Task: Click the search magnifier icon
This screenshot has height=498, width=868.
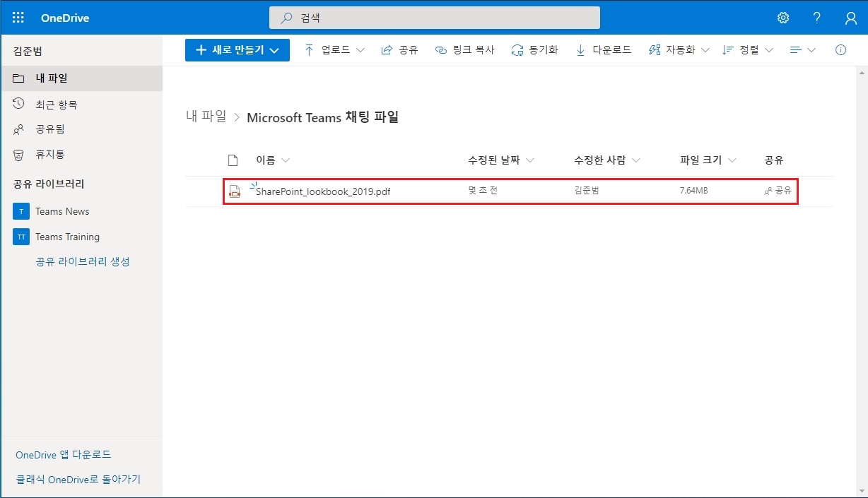Action: (x=286, y=18)
